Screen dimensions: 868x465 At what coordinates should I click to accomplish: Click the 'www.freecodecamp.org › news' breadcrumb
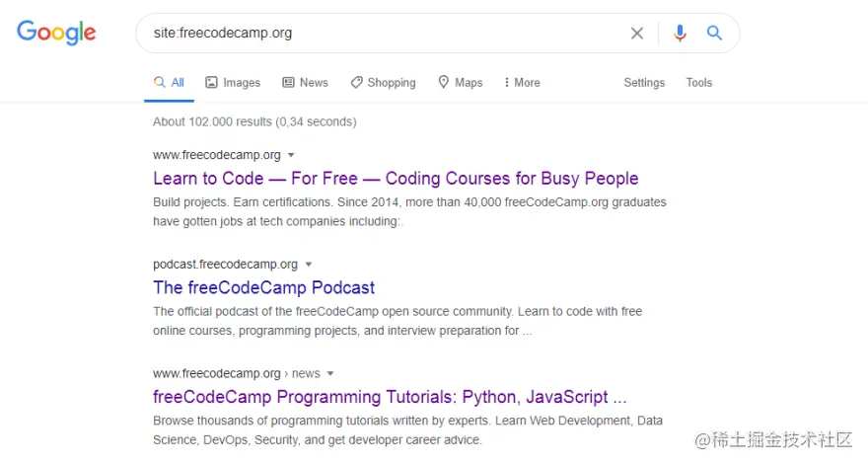point(237,373)
